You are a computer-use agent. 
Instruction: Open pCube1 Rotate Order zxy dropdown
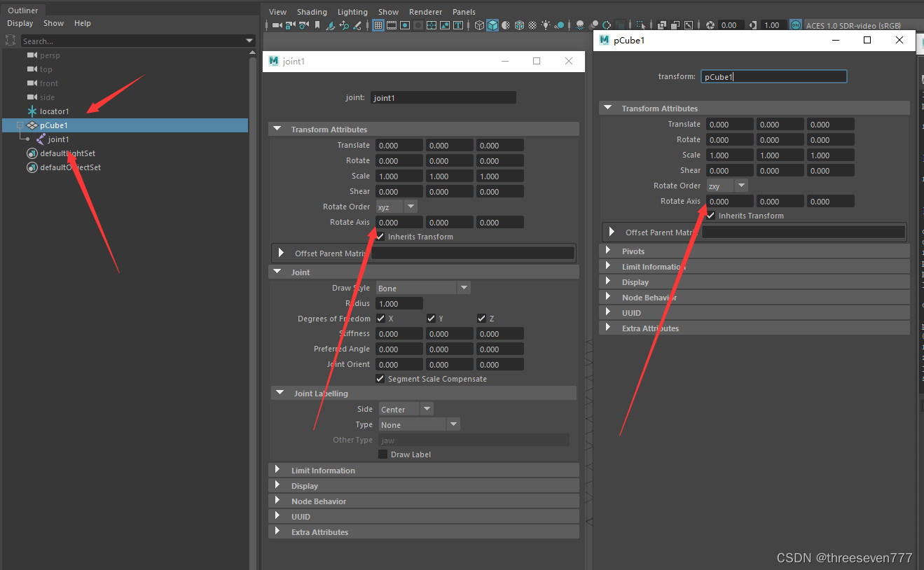click(x=727, y=186)
